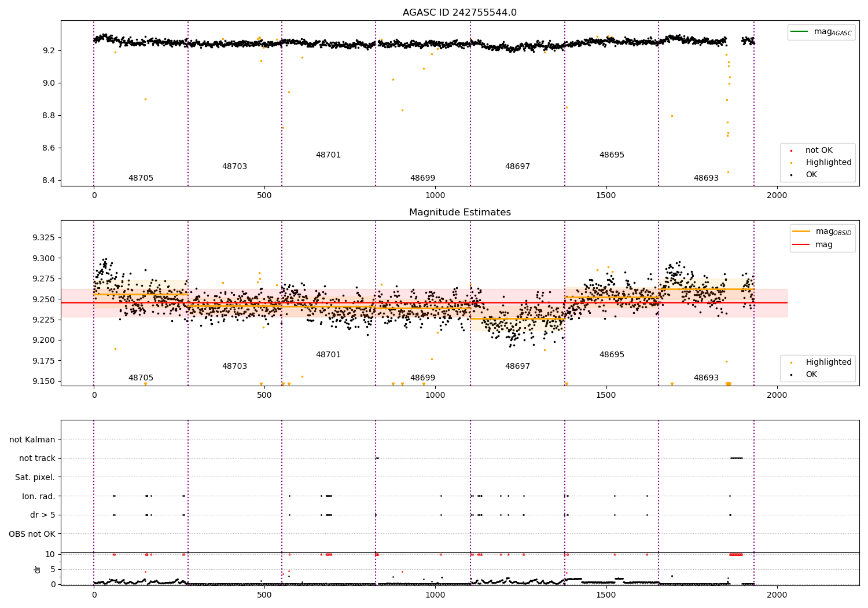This screenshot has width=868, height=608.
Task: Click the 9.150 y-axis tick label
Action: click(44, 381)
